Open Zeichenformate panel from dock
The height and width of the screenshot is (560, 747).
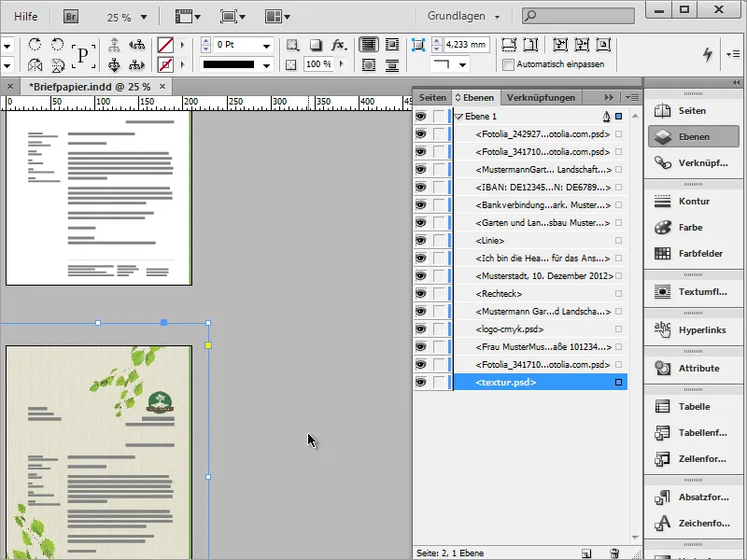click(x=693, y=523)
